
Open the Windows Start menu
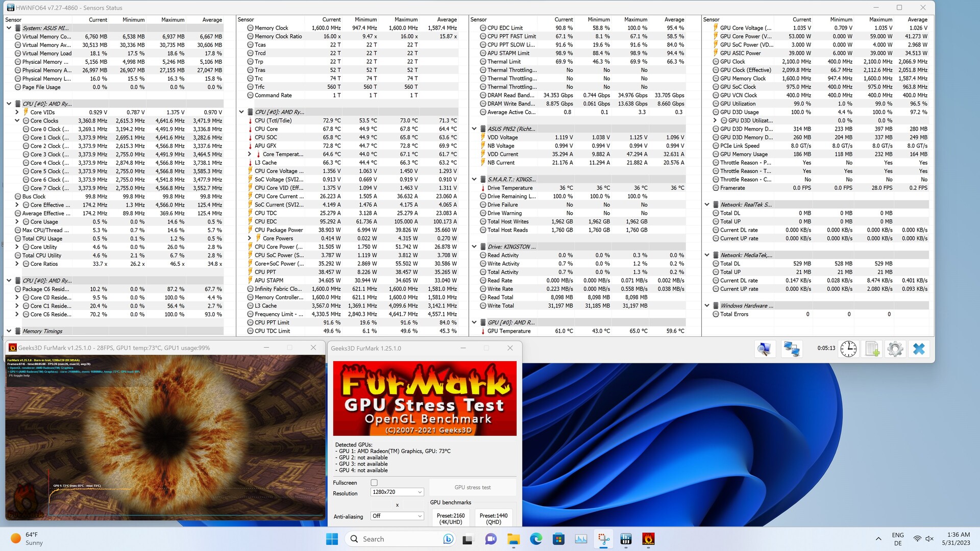coord(332,539)
